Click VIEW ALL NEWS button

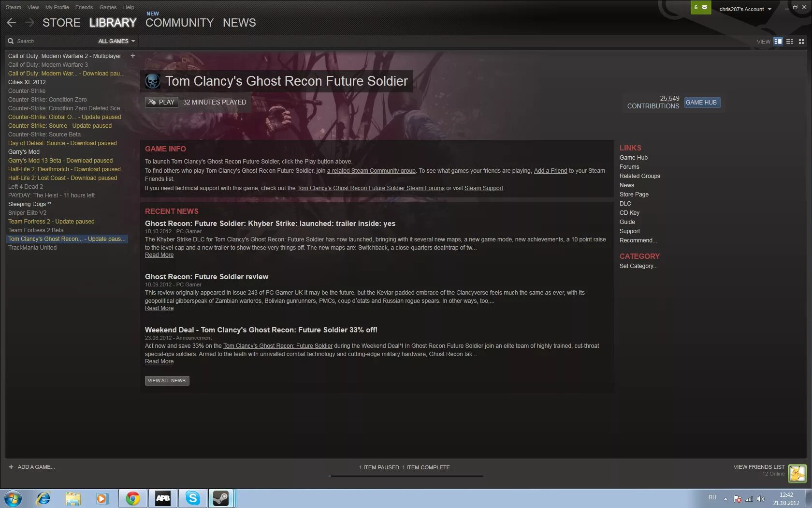point(167,380)
